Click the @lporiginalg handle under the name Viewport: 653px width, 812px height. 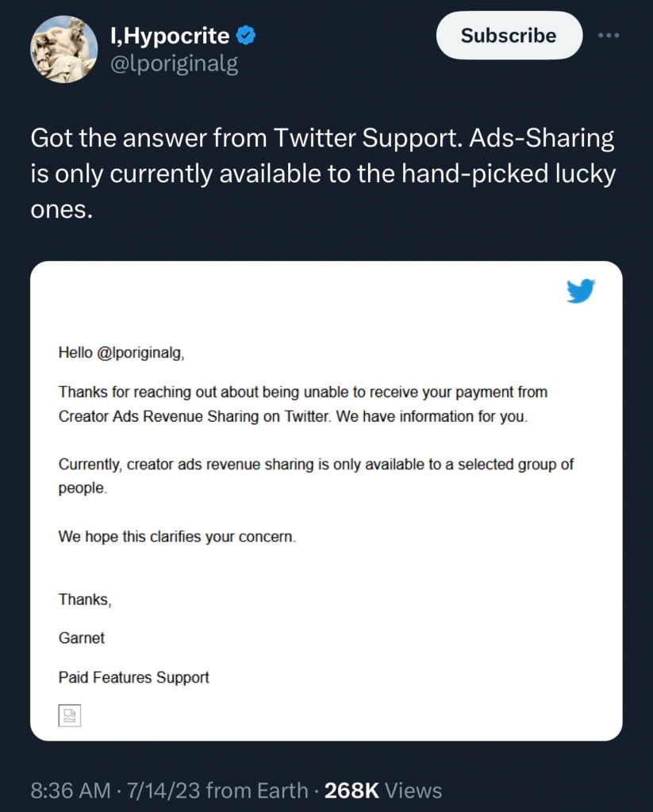(175, 64)
